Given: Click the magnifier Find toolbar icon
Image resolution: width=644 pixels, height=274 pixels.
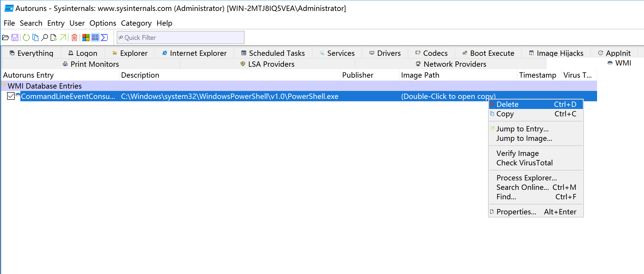Looking at the screenshot, I should 45,37.
